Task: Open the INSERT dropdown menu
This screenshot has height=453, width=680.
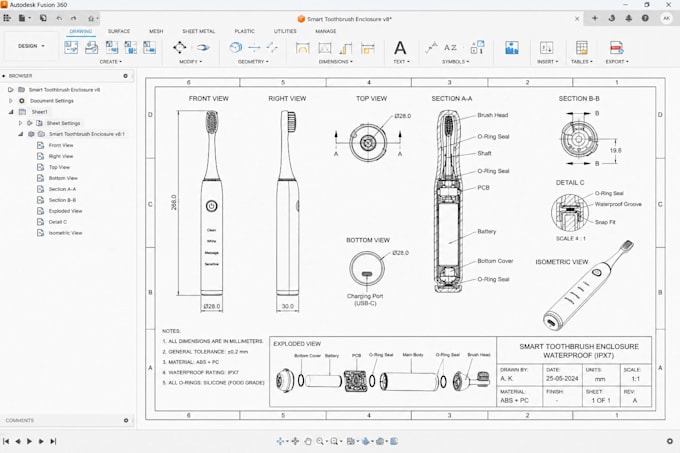Action: (x=547, y=62)
